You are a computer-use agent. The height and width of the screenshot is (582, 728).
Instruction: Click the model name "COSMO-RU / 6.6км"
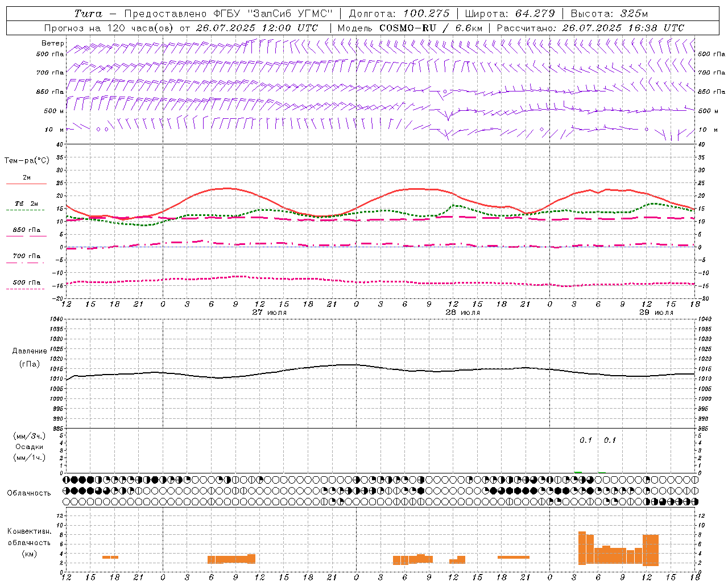pyautogui.click(x=431, y=28)
